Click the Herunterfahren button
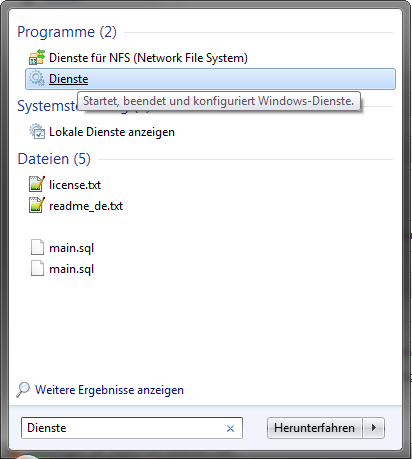The image size is (412, 459). (x=314, y=428)
